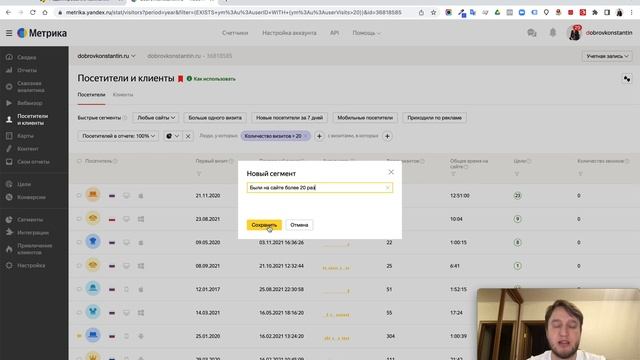
Task: Click the red bookmark icon by the page title
Action: coord(180,79)
